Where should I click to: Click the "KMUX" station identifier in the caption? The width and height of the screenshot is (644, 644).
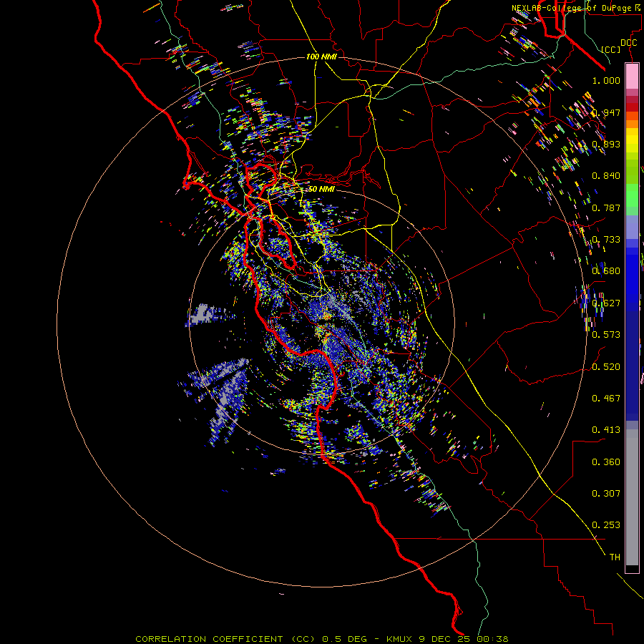(401, 639)
